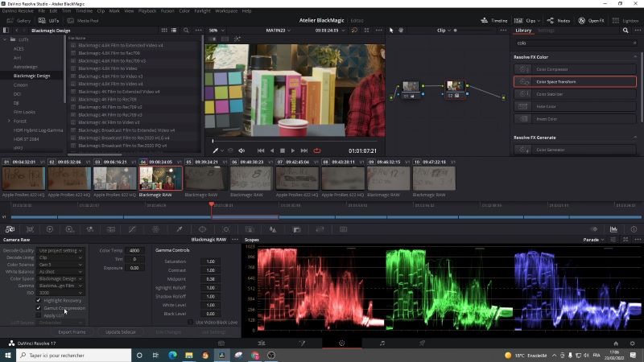This screenshot has width=644, height=362.
Task: Show the Keyframes panel icon
Action: (x=594, y=229)
